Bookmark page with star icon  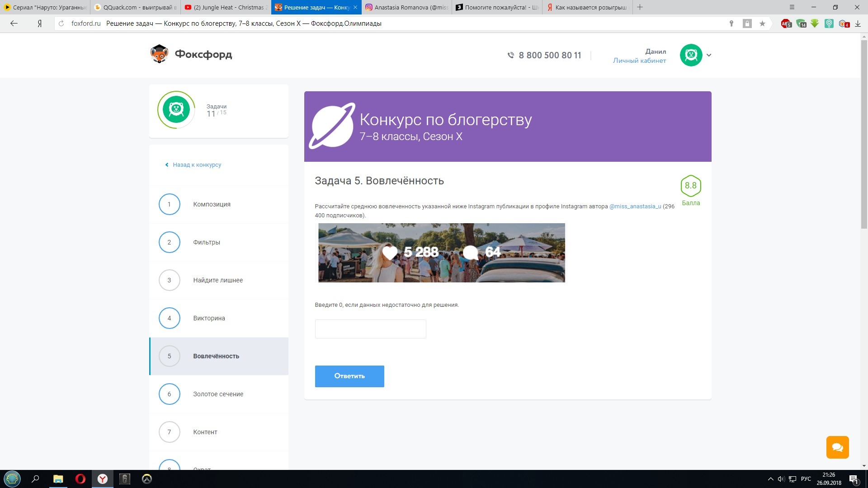pyautogui.click(x=762, y=23)
